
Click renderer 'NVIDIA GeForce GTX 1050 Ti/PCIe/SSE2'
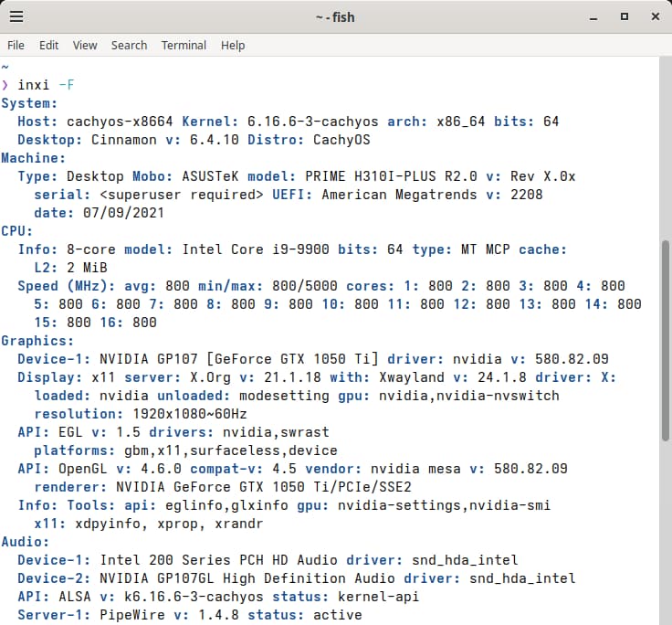pyautogui.click(x=264, y=487)
